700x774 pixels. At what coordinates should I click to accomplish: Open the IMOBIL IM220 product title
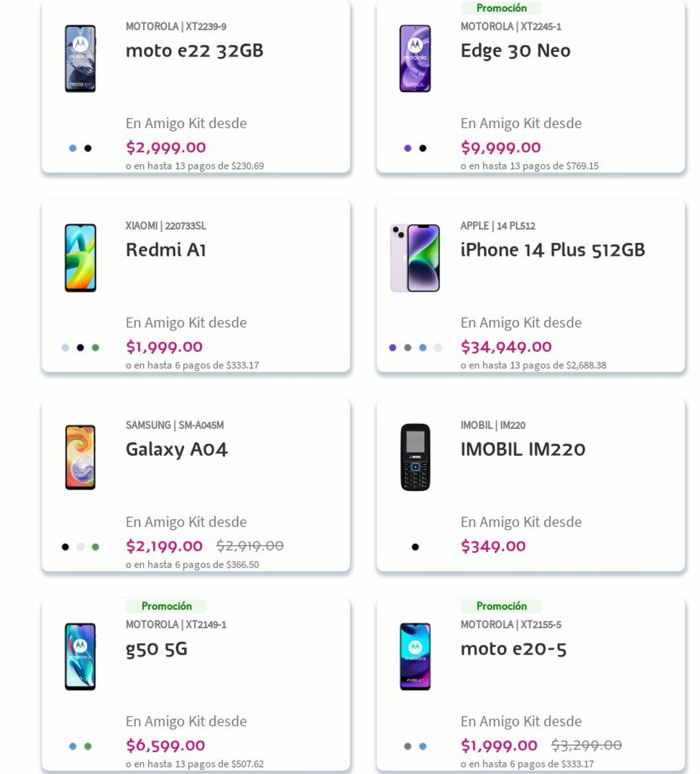[523, 449]
